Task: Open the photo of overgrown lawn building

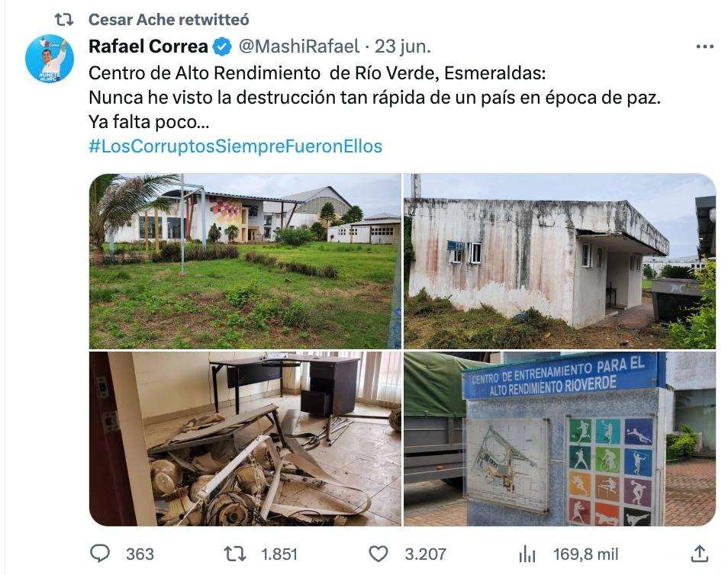Action: coord(245,261)
